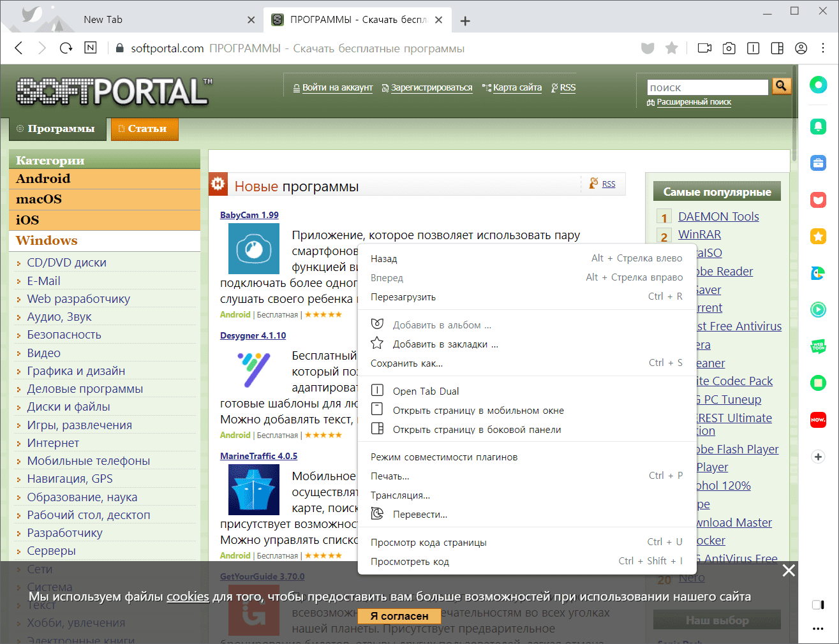Open the green play button sidebar icon

818,310
